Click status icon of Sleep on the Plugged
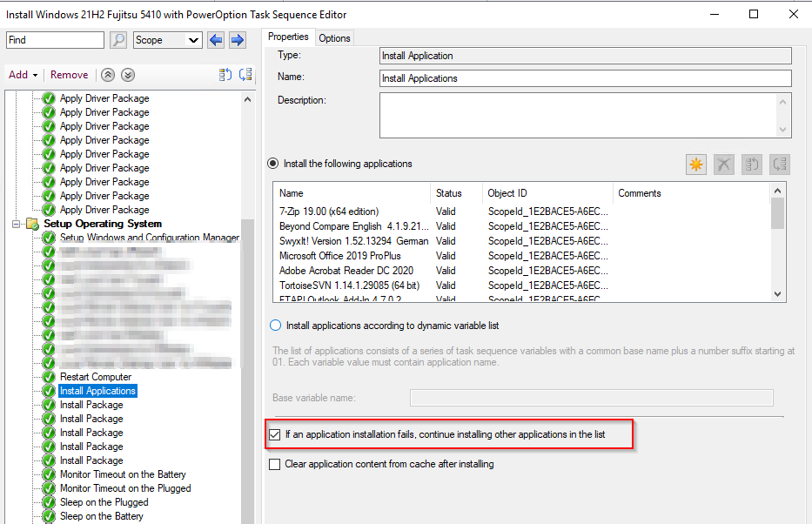Image resolution: width=812 pixels, height=524 pixels. 49,502
